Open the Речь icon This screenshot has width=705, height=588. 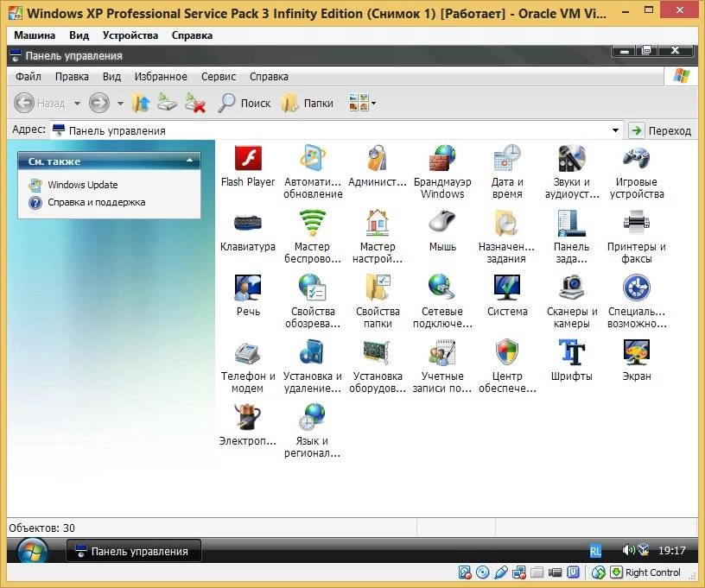click(248, 288)
